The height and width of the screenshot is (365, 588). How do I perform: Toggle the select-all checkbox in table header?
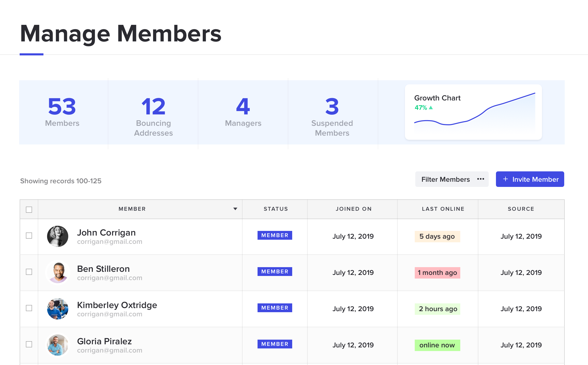29,209
